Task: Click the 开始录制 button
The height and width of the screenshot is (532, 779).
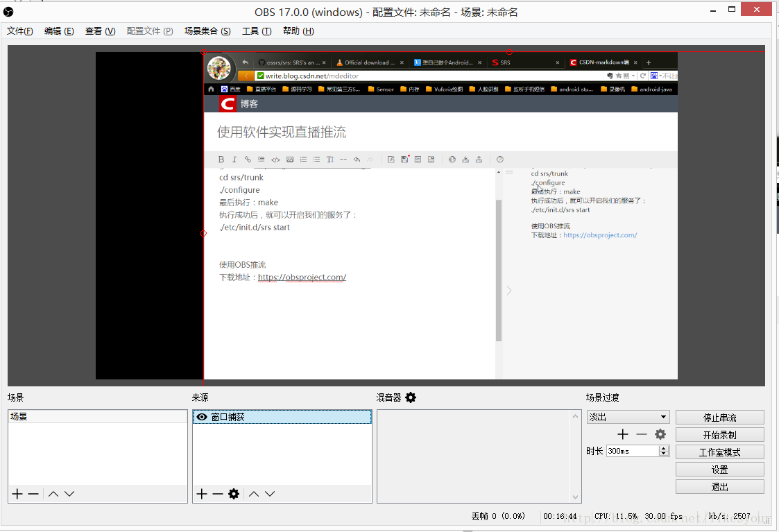Action: [x=720, y=435]
